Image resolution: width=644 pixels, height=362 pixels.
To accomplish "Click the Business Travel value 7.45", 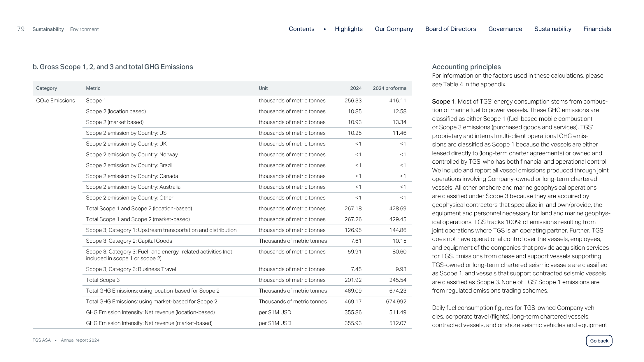I will click(x=356, y=269).
